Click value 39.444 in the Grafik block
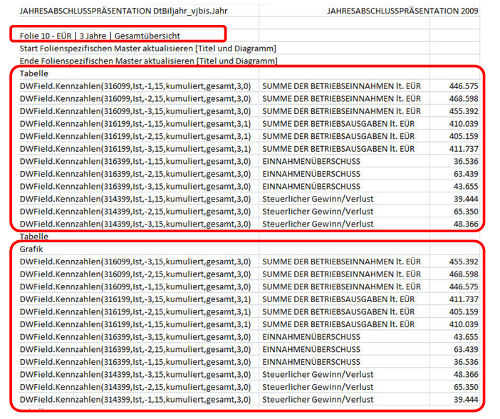The image size is (500, 419). coord(466,400)
